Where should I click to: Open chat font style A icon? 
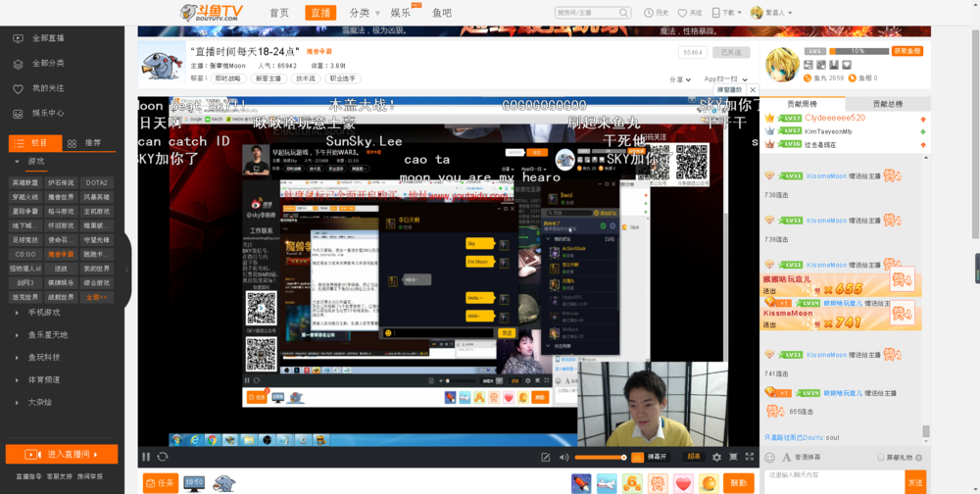(786, 458)
